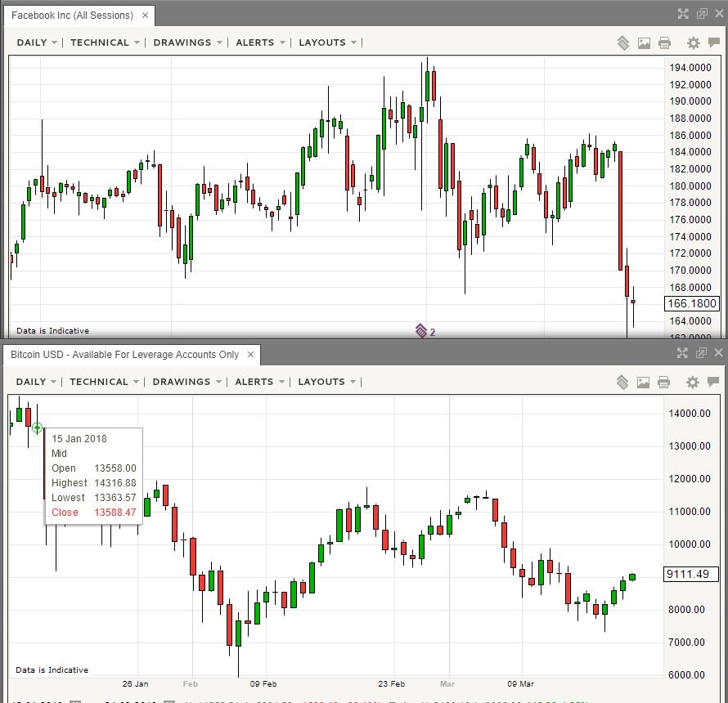728x703 pixels.
Task: Click the 14000.00 price axis label
Action: (690, 414)
